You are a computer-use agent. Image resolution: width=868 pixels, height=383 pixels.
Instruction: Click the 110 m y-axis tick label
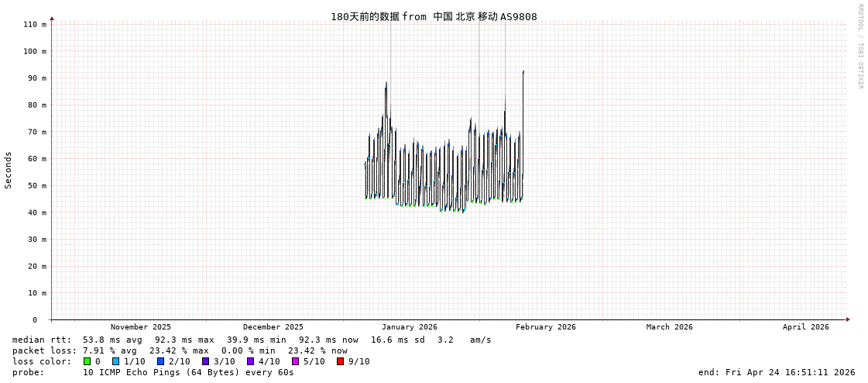pos(34,25)
